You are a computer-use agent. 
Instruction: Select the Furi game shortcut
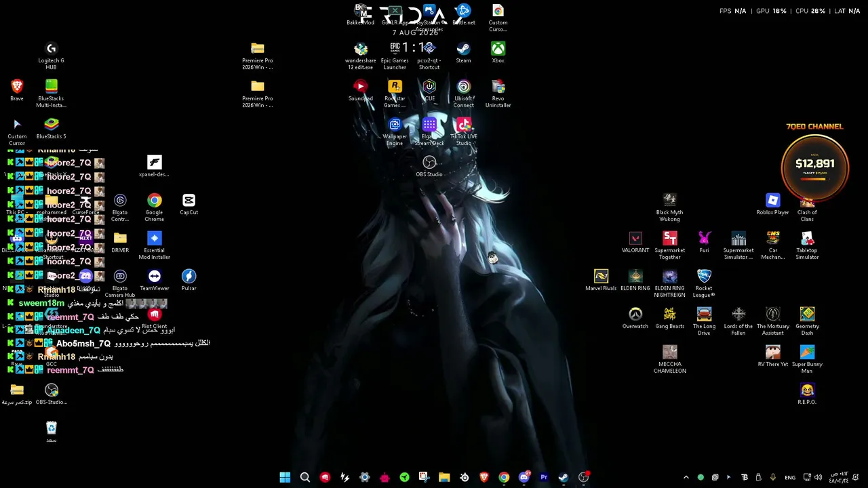tap(704, 242)
